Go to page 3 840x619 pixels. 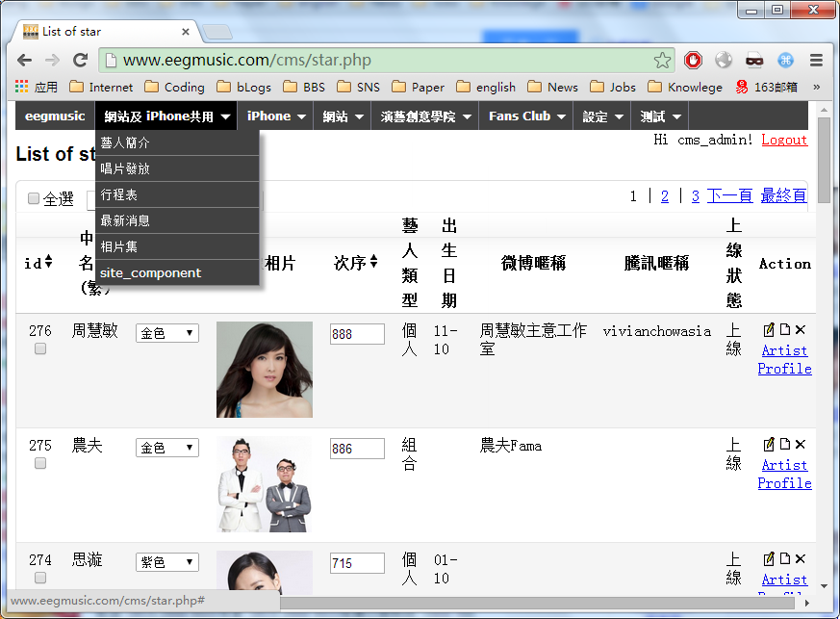click(x=696, y=196)
